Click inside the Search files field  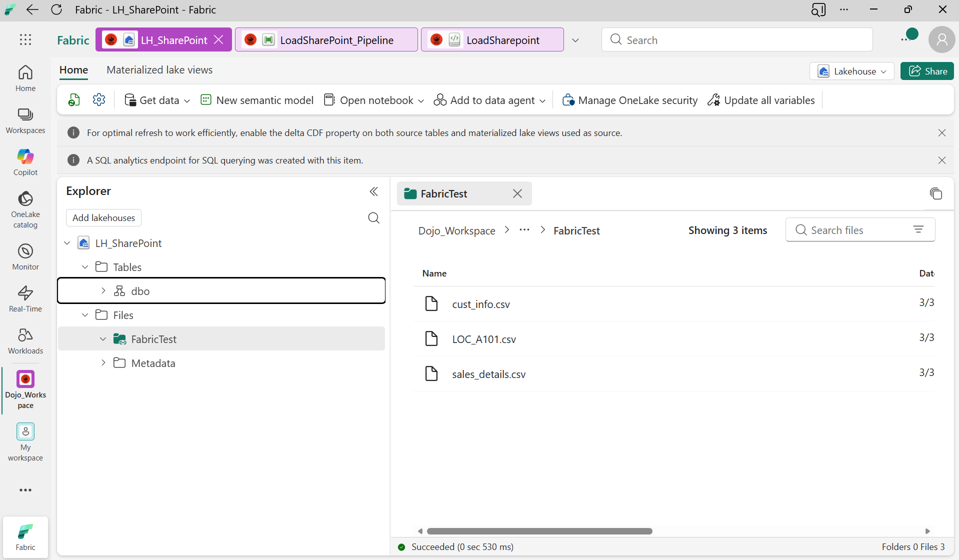850,229
